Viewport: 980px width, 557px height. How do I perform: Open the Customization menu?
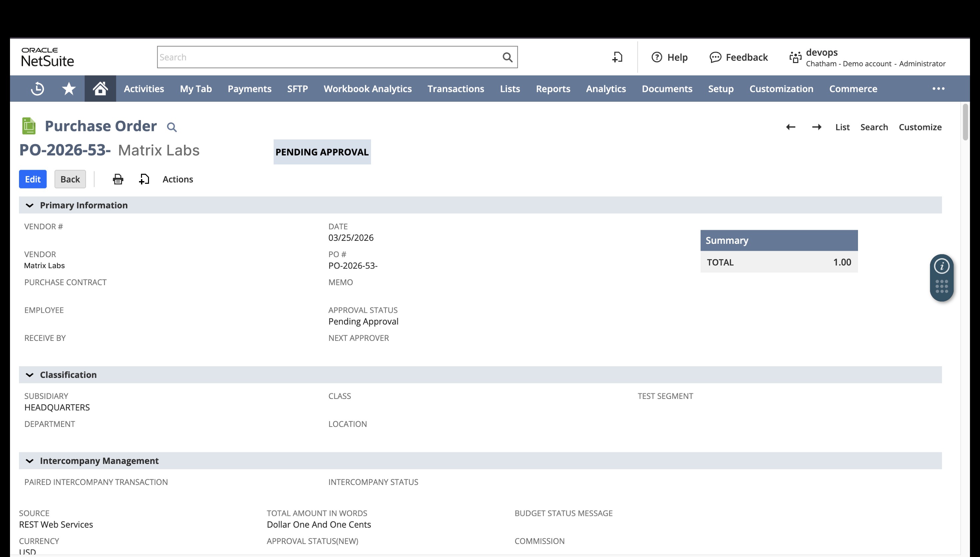point(781,89)
